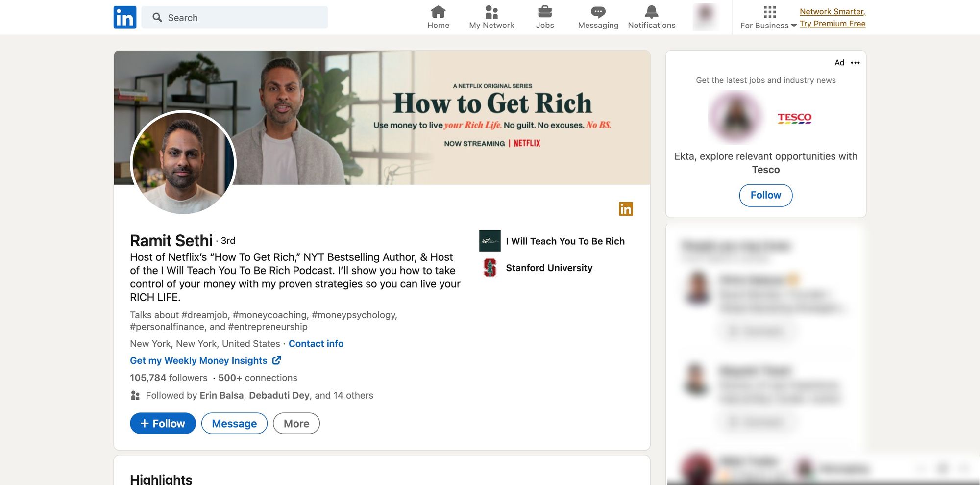This screenshot has height=485, width=980.
Task: Click the LinkedIn logo icon
Action: click(x=125, y=17)
